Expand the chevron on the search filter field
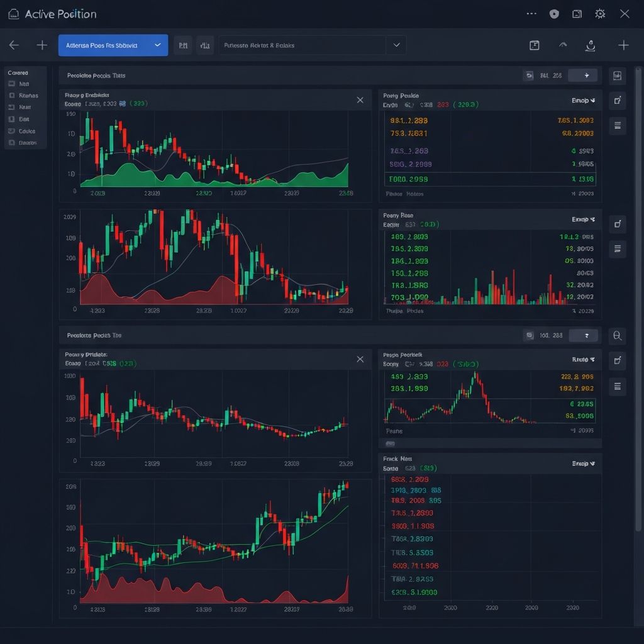This screenshot has height=644, width=644. coord(396,45)
